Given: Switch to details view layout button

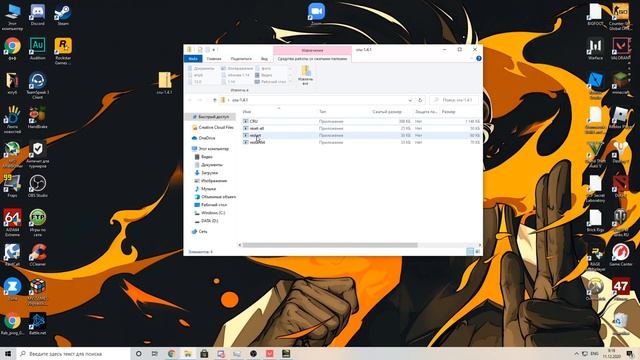Looking at the screenshot, I should 470,252.
